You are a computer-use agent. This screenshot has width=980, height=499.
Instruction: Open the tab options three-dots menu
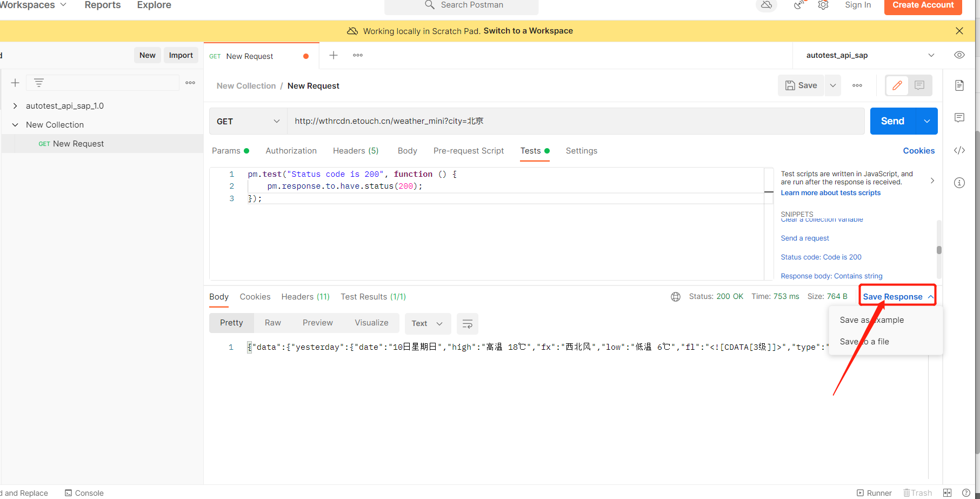[358, 55]
